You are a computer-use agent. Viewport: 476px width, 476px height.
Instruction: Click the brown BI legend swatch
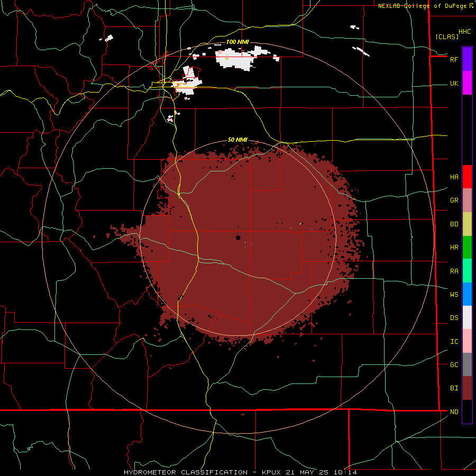tap(467, 388)
